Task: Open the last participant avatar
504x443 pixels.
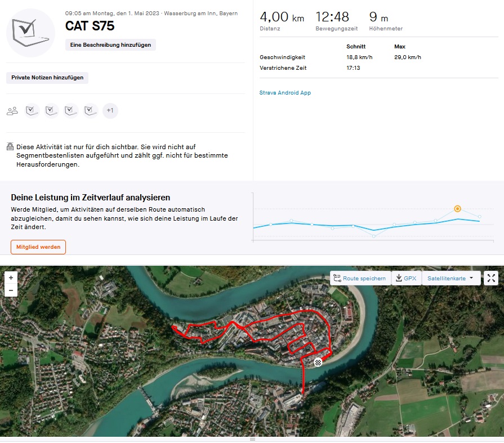Action: point(91,111)
